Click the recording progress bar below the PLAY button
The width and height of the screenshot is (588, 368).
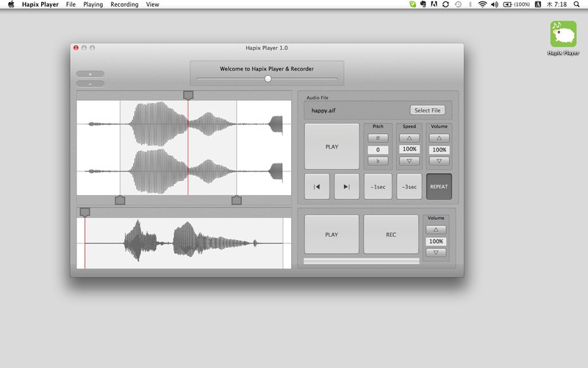(x=362, y=261)
